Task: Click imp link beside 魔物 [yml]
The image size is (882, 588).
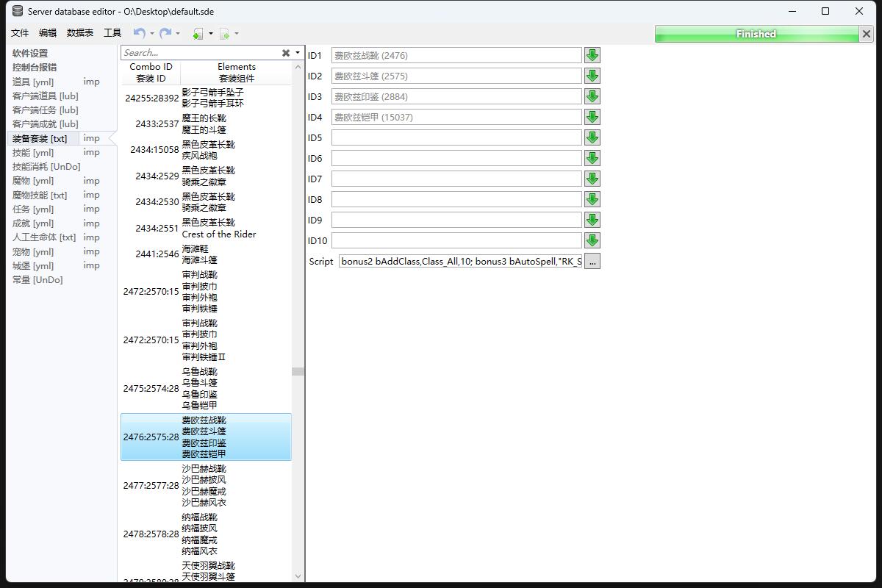Action: pyautogui.click(x=91, y=181)
